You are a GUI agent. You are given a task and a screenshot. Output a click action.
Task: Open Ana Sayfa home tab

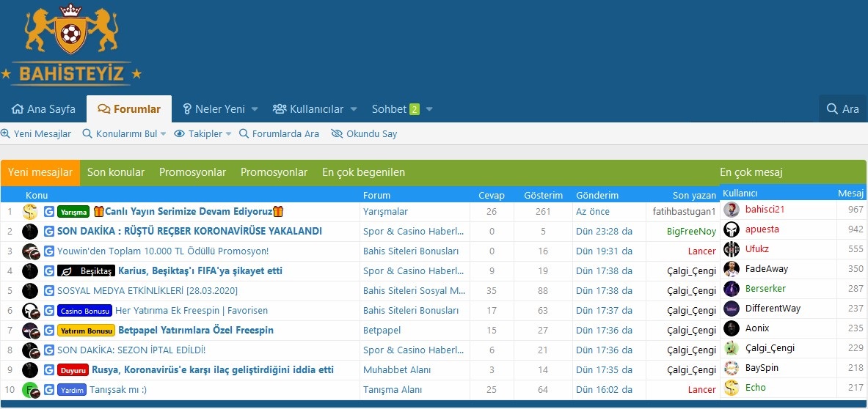[x=43, y=109]
